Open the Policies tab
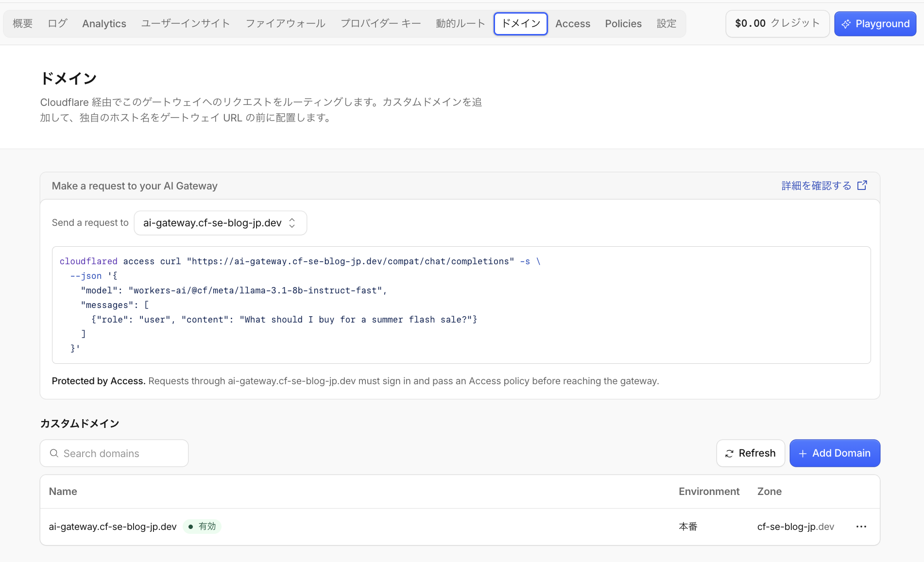This screenshot has height=562, width=924. tap(623, 24)
